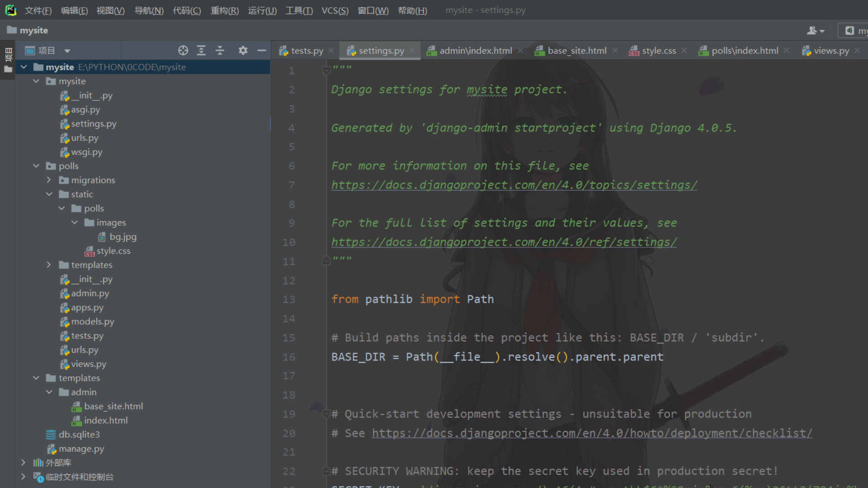Click the bg.jpg image file icon
The height and width of the screenshot is (488, 868).
(102, 237)
